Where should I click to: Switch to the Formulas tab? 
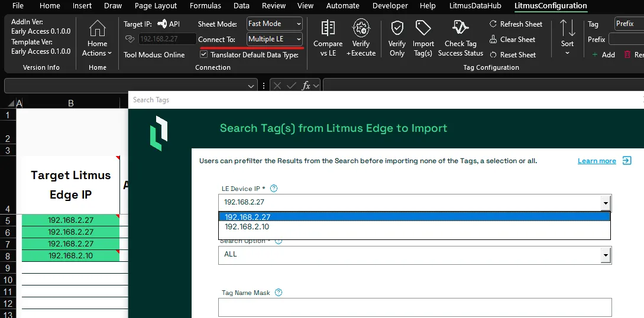[205, 6]
